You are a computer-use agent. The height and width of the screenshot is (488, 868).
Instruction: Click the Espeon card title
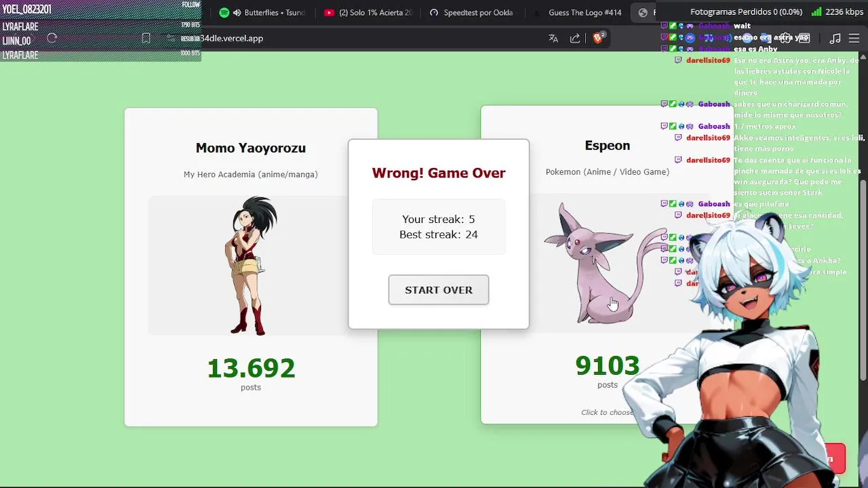(608, 145)
